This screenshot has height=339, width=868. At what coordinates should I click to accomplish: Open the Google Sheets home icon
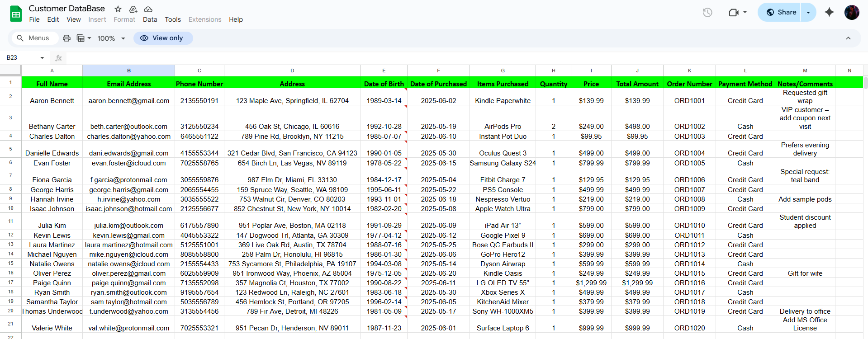coord(16,14)
